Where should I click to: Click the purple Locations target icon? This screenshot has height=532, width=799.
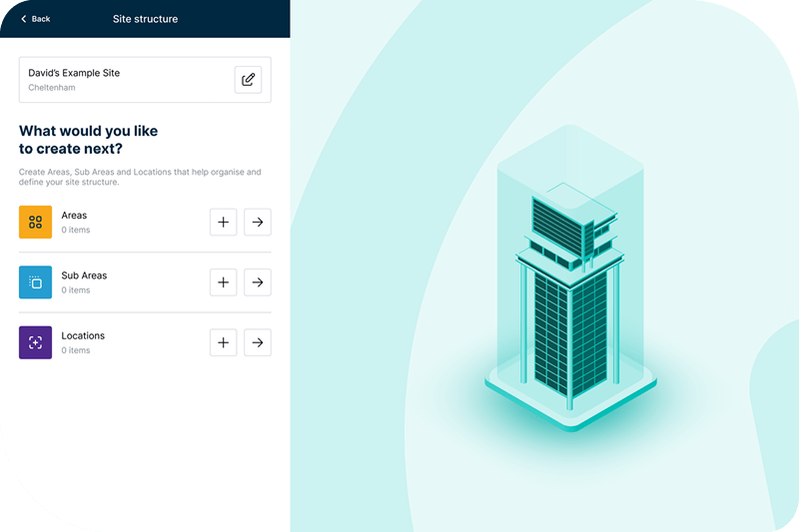35,342
